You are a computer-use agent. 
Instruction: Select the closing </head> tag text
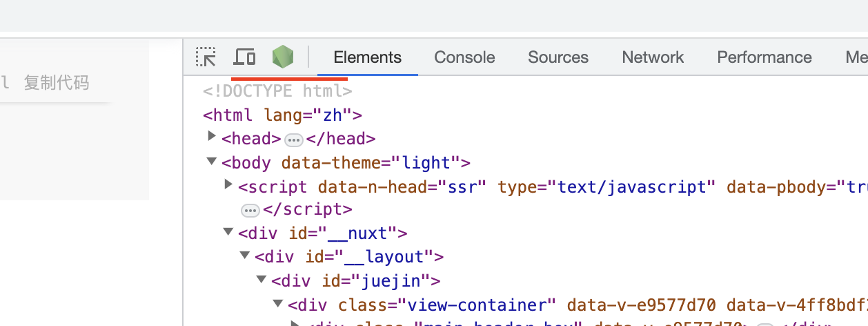[x=341, y=139]
